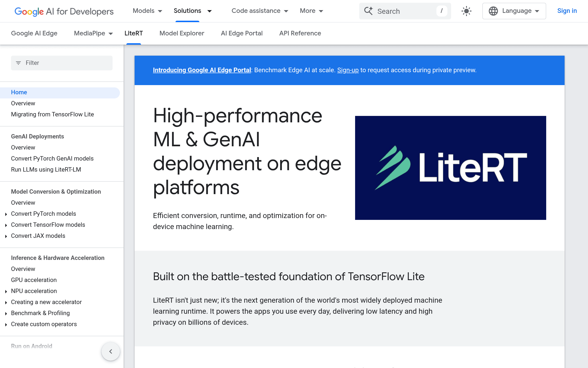Image resolution: width=588 pixels, height=368 pixels.
Task: Expand the Convert PyTorch models item
Action: (6, 214)
